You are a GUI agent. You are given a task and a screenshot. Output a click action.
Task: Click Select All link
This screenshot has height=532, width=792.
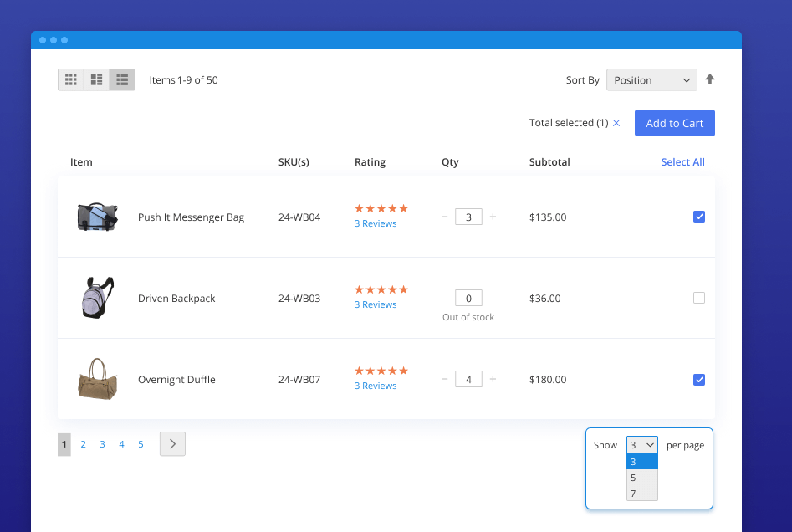682,162
